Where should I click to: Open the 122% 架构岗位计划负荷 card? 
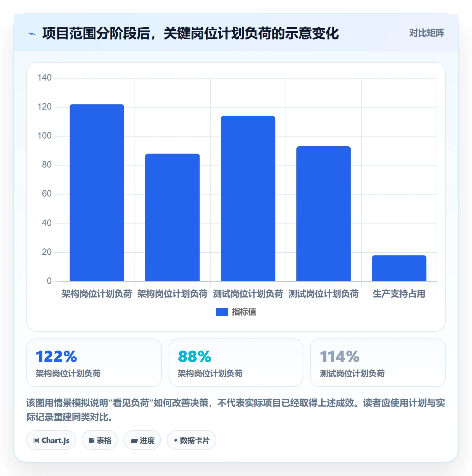tap(94, 363)
